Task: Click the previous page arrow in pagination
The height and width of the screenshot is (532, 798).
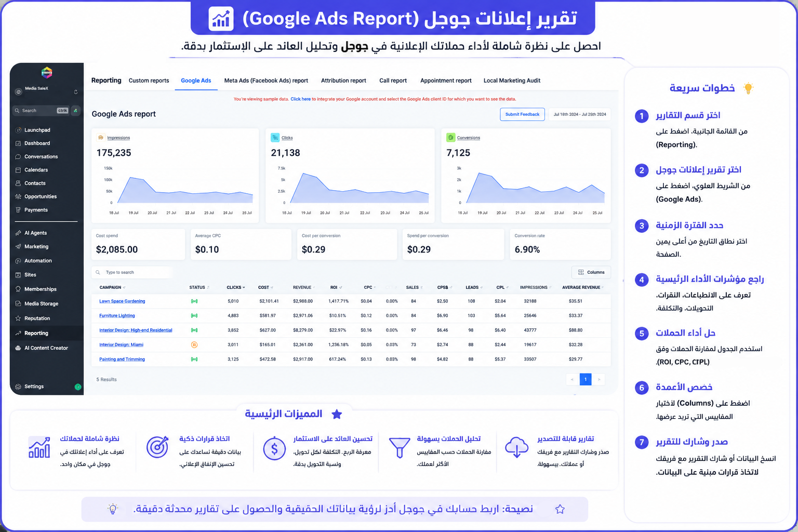Action: coord(572,379)
